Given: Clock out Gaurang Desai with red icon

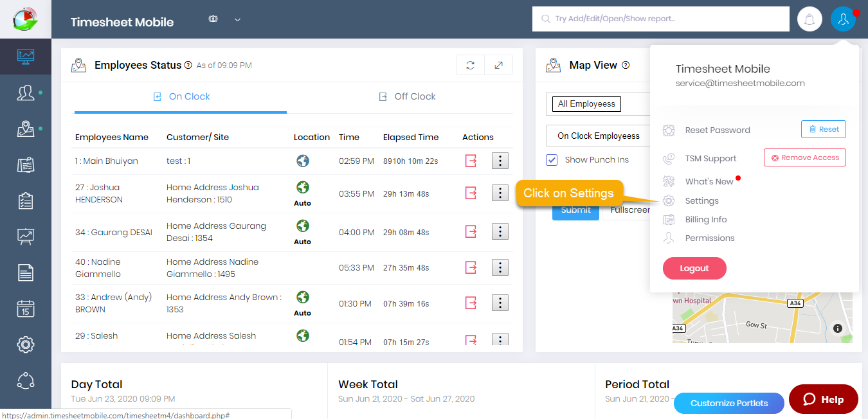Looking at the screenshot, I should (x=471, y=231).
